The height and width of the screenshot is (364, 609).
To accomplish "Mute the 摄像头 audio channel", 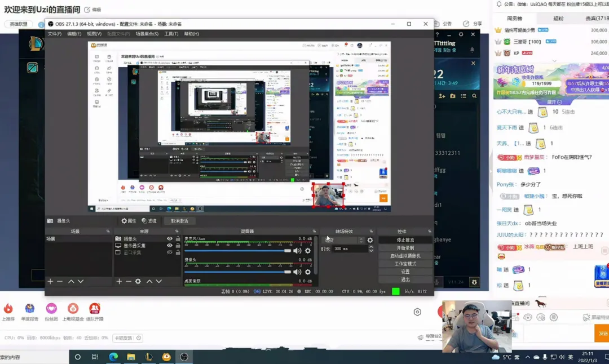I will [x=297, y=272].
